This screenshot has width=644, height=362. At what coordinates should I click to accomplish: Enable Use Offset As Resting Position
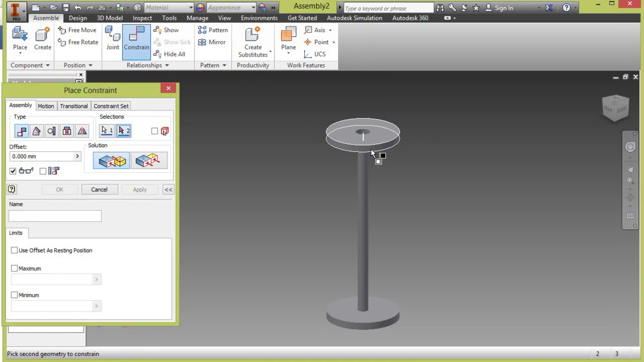pyautogui.click(x=15, y=250)
